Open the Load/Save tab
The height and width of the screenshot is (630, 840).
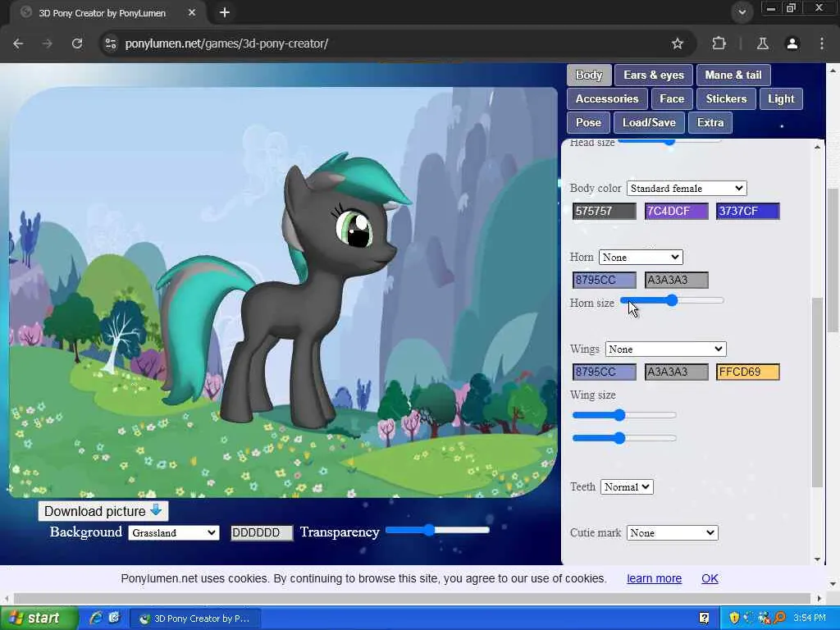pos(650,123)
